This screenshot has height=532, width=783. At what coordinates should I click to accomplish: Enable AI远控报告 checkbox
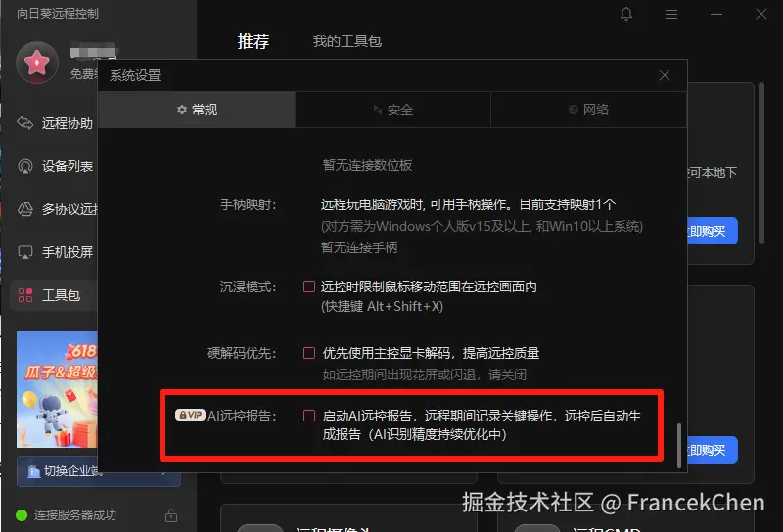[309, 416]
